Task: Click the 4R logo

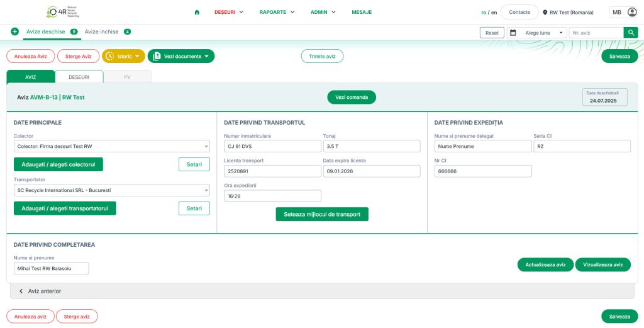Action: coord(64,12)
